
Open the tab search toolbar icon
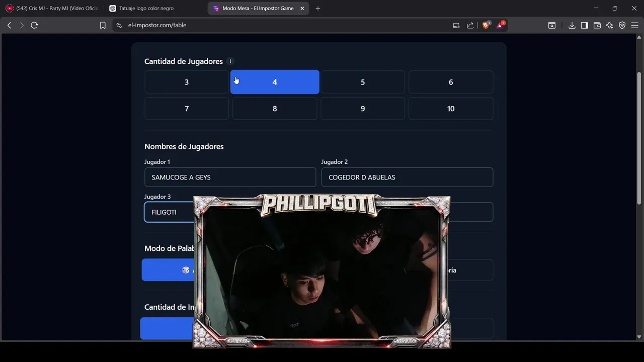click(x=552, y=25)
